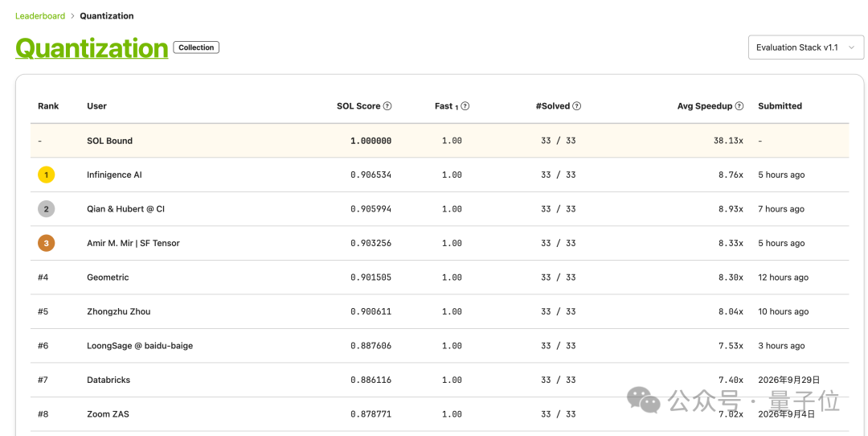This screenshot has width=868, height=436.
Task: Click the 8.76x speedup value
Action: pos(731,175)
